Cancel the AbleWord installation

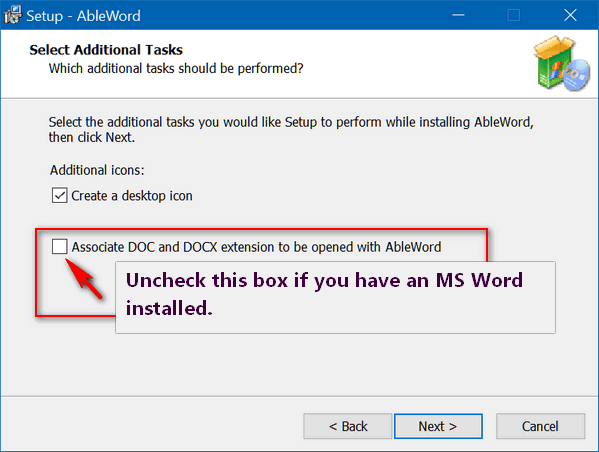(540, 426)
